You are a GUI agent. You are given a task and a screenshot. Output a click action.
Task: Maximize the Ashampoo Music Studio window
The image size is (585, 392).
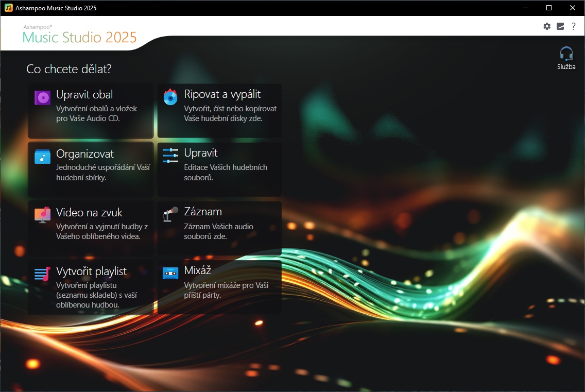coord(549,8)
